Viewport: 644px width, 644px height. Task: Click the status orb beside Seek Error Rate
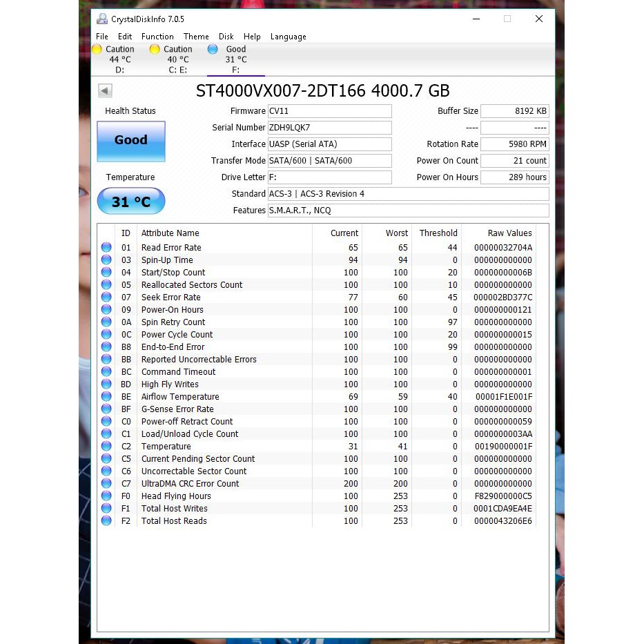click(x=106, y=297)
